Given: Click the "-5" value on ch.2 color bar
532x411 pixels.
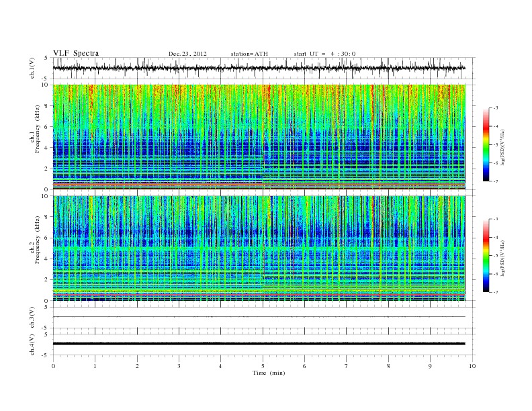Looking at the screenshot, I should coord(496,256).
